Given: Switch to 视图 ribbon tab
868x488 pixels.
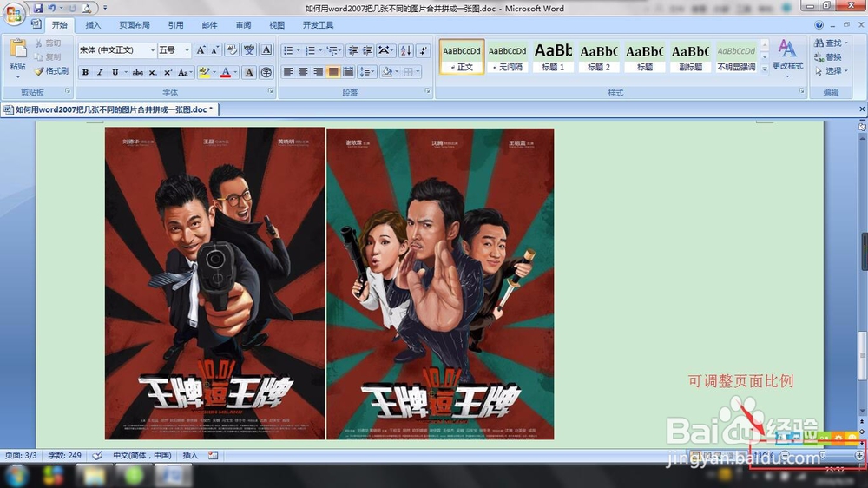Looking at the screenshot, I should [x=277, y=25].
